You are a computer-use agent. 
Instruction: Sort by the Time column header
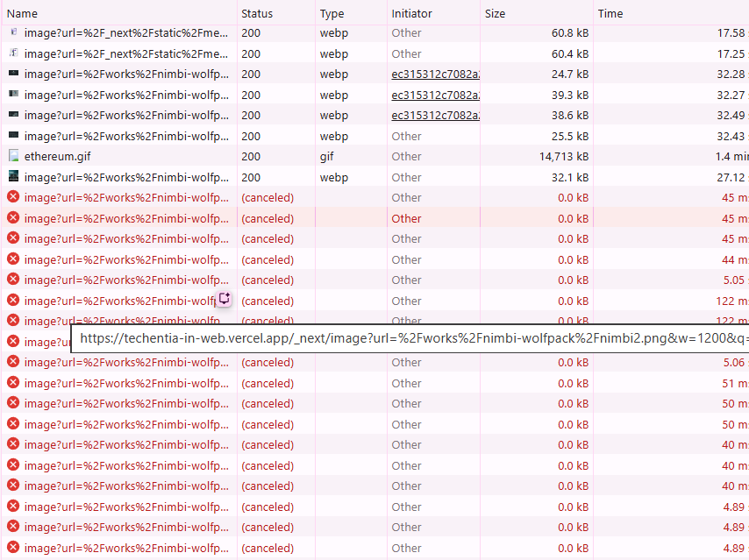tap(610, 13)
